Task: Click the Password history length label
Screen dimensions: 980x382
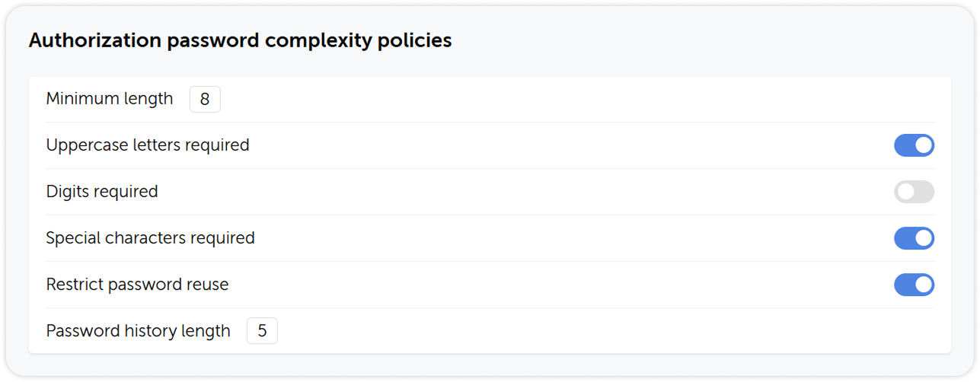Action: point(138,330)
